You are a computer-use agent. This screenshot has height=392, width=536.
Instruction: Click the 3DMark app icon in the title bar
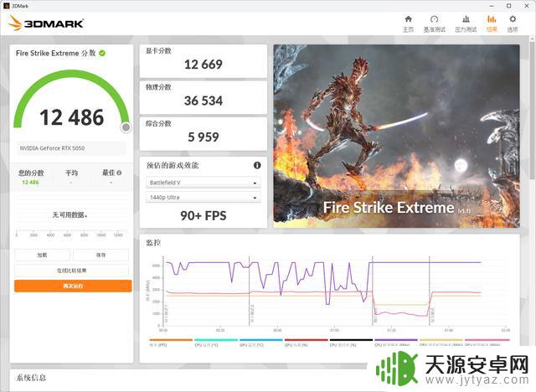tap(6, 6)
